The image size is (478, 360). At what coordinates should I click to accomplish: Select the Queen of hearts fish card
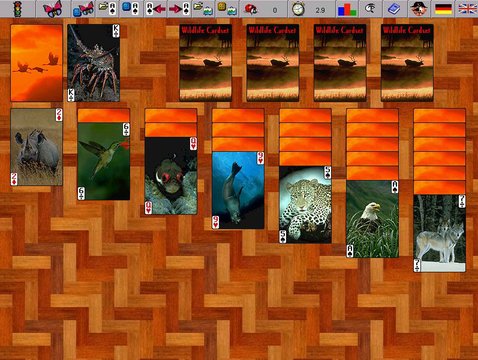coord(171,176)
